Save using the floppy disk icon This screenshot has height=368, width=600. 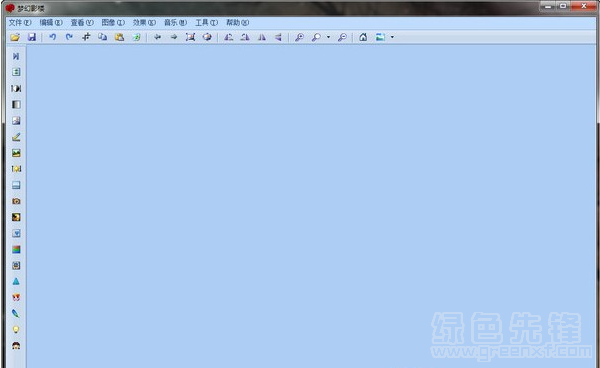(32, 37)
